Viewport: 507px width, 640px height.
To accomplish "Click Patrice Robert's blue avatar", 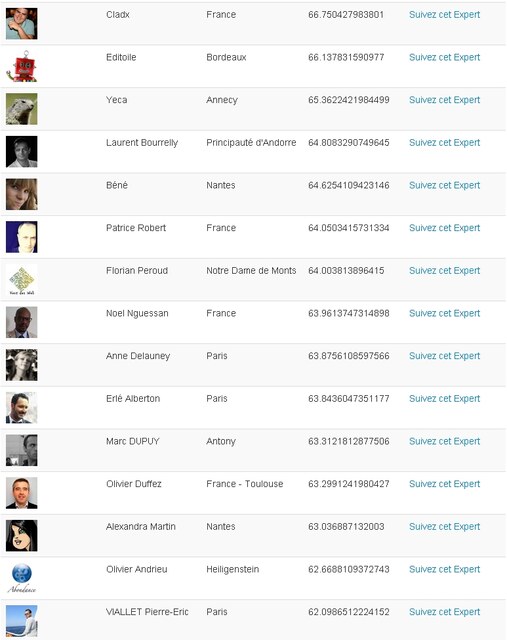I will tap(22, 237).
